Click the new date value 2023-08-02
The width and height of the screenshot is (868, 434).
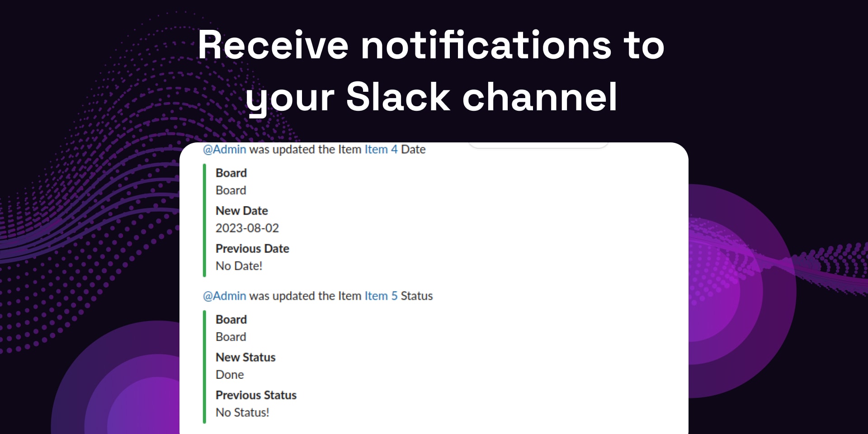[x=247, y=228]
